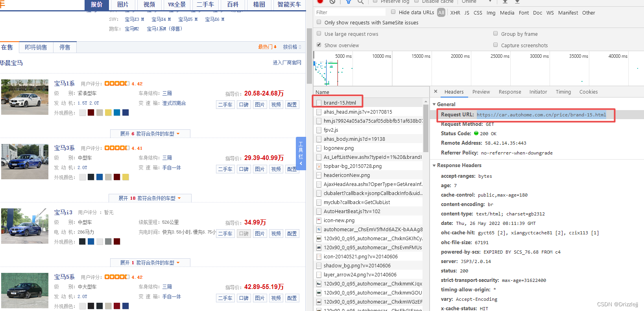The image size is (644, 311).
Task: Toggle Disable cache checkbox
Action: 416,1
